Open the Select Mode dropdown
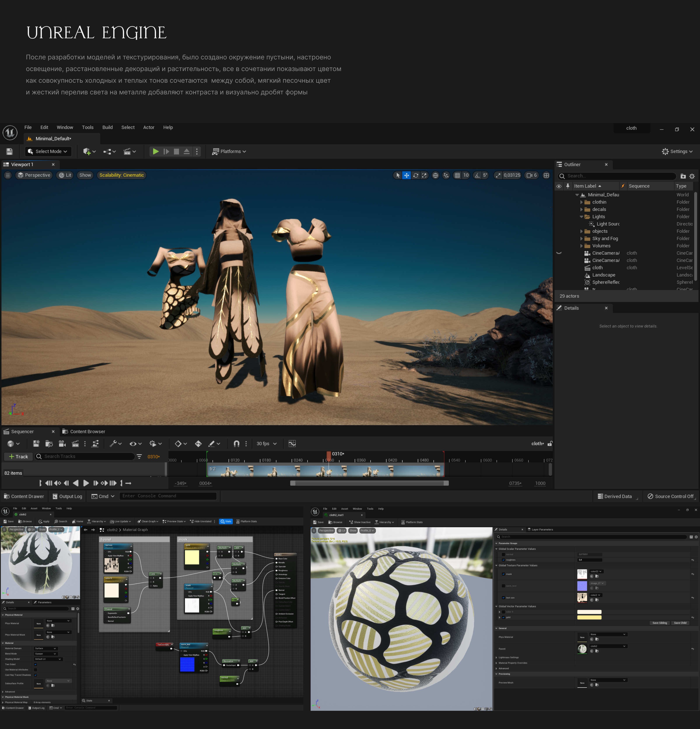 48,151
